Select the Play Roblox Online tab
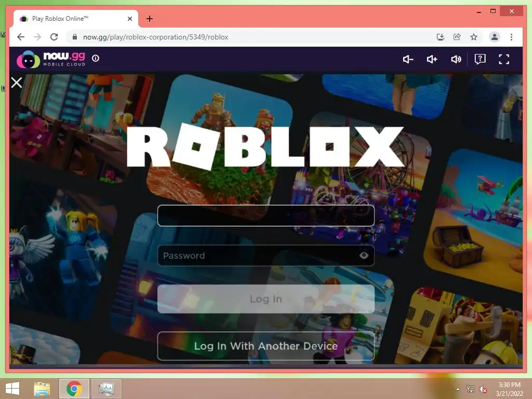This screenshot has height=399, width=532. tap(76, 19)
